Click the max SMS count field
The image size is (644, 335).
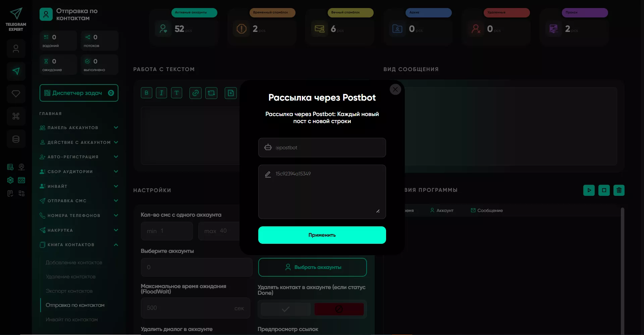coord(219,231)
